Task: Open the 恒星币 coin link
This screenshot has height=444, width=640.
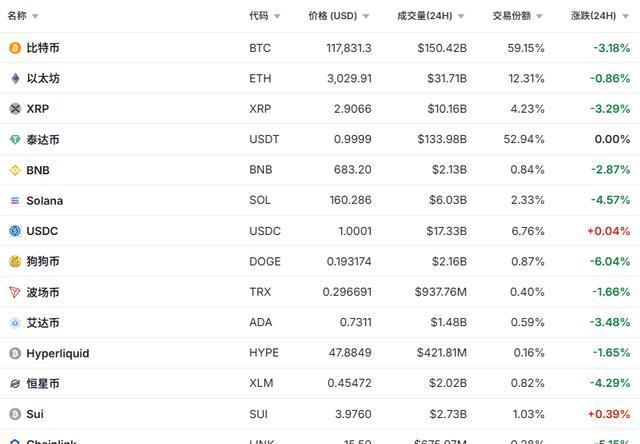Action: (x=43, y=383)
